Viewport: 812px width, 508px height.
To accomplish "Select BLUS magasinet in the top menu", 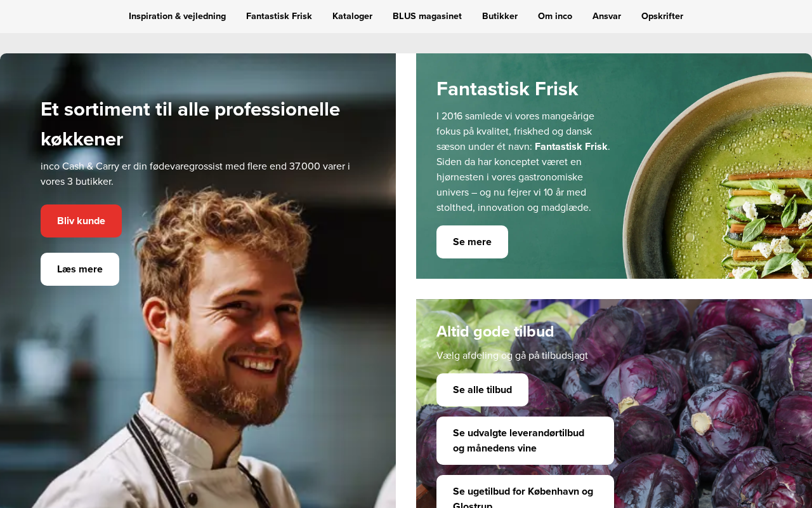I will point(427,17).
